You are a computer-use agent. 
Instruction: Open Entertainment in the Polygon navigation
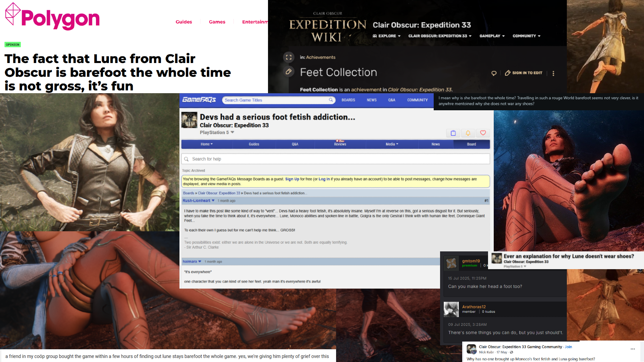(x=255, y=22)
